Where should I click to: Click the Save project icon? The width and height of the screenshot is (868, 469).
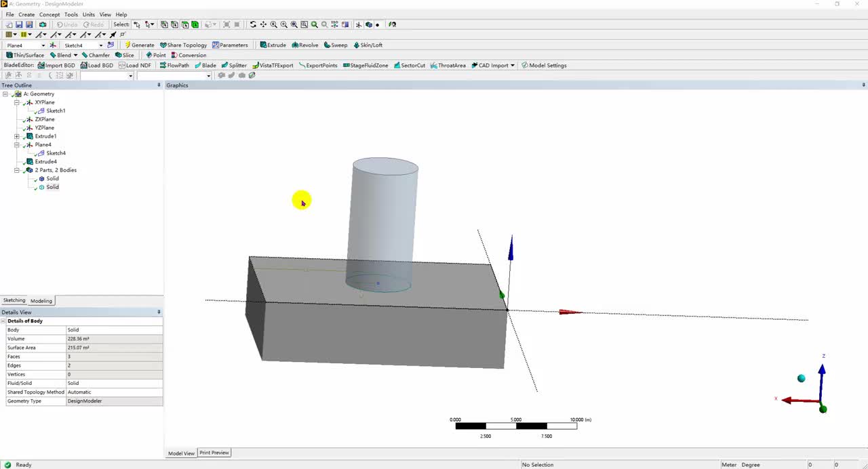coord(19,24)
